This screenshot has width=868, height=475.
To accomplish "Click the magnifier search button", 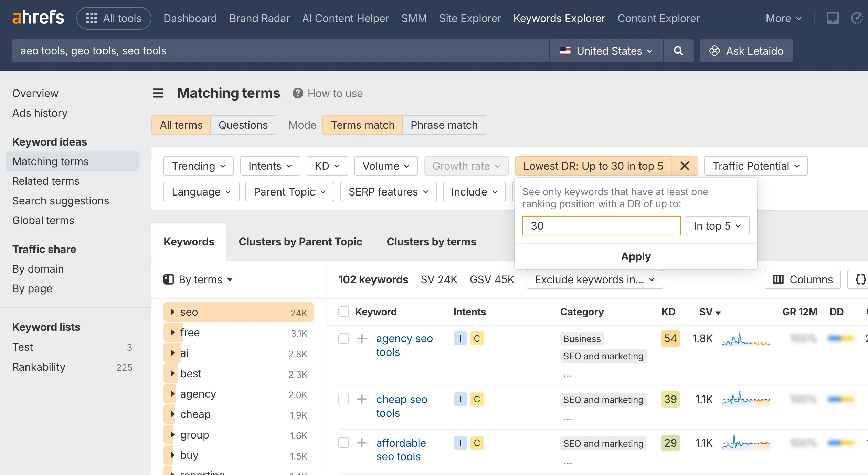I will (678, 51).
